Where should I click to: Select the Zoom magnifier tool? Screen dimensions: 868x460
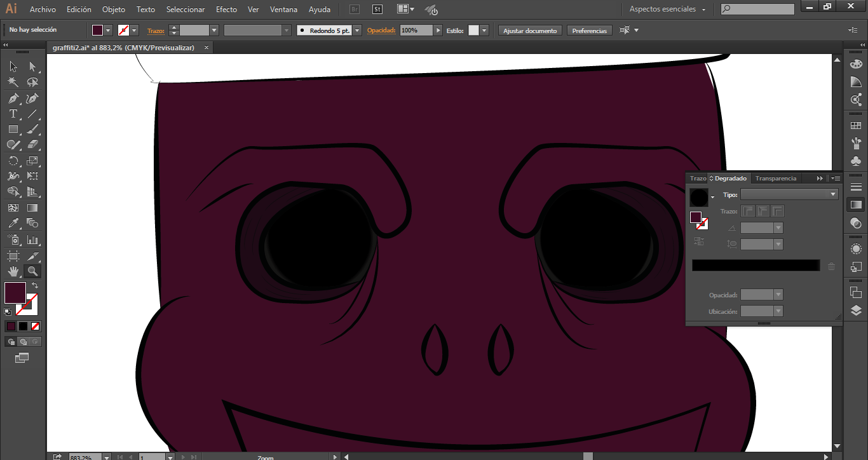(x=32, y=271)
